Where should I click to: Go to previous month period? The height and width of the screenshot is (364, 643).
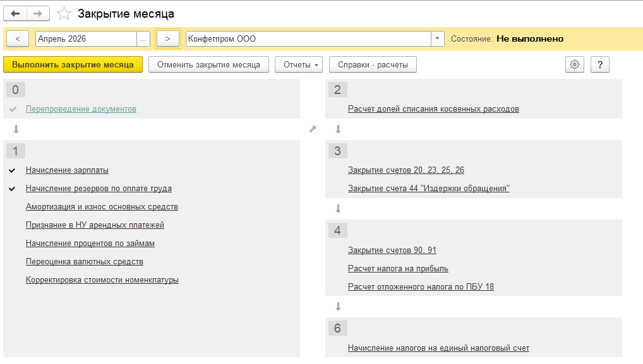18,38
